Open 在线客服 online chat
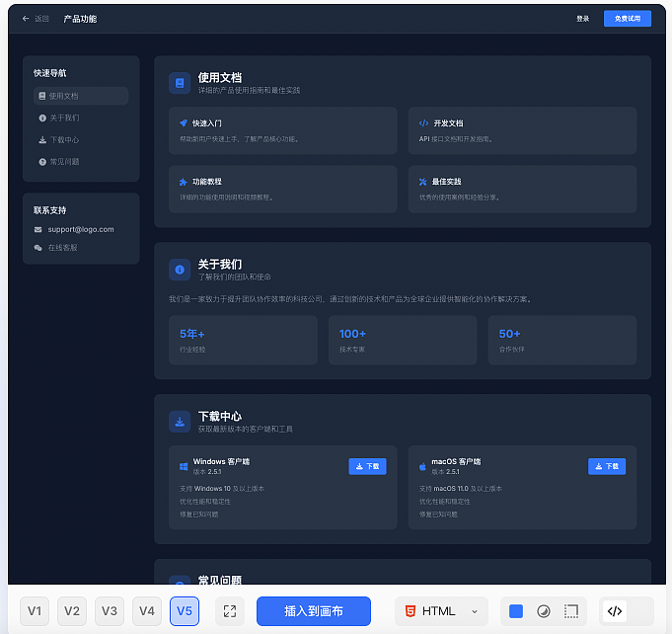Image resolution: width=672 pixels, height=634 pixels. [62, 248]
